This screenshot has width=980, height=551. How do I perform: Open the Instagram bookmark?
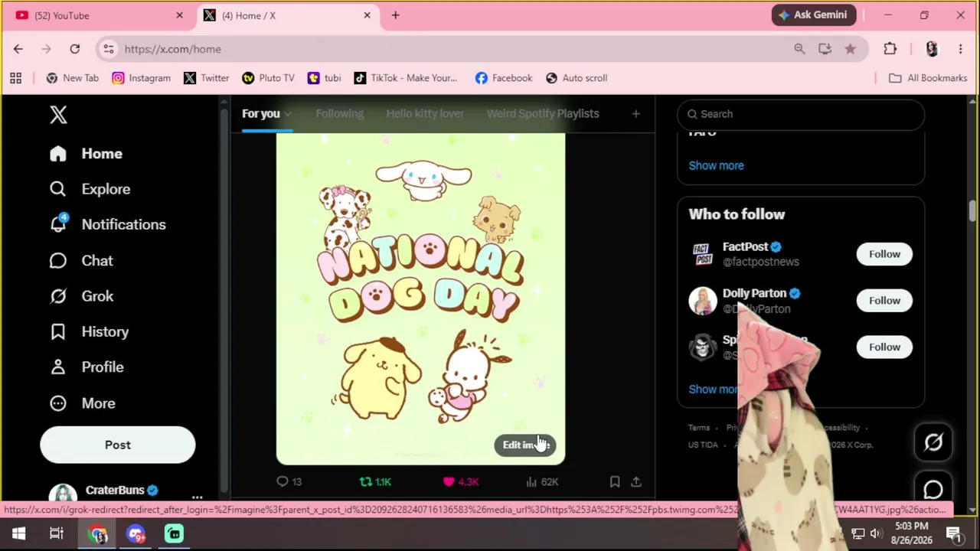pyautogui.click(x=142, y=78)
